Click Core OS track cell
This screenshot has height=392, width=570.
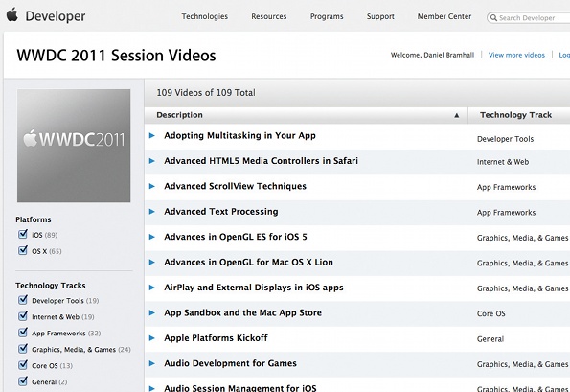point(491,313)
